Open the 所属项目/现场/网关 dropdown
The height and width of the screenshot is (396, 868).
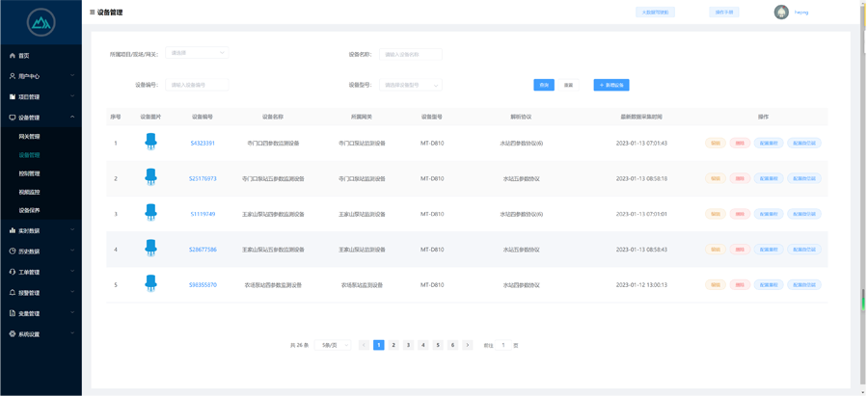click(x=197, y=53)
